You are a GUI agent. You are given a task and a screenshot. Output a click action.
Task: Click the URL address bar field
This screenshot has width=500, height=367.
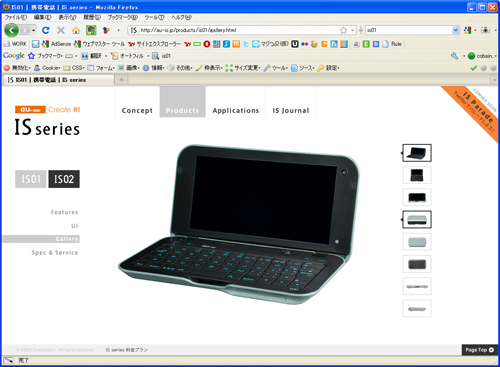(239, 30)
